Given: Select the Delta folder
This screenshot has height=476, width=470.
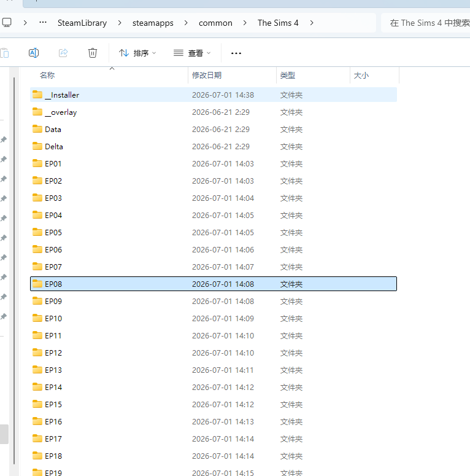Looking at the screenshot, I should pos(214,146).
